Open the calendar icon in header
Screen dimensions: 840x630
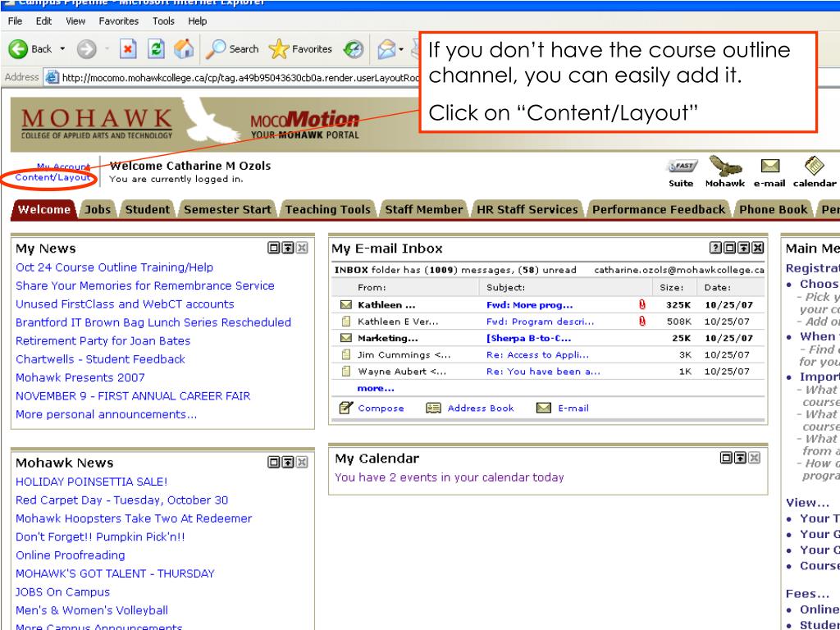(814, 167)
